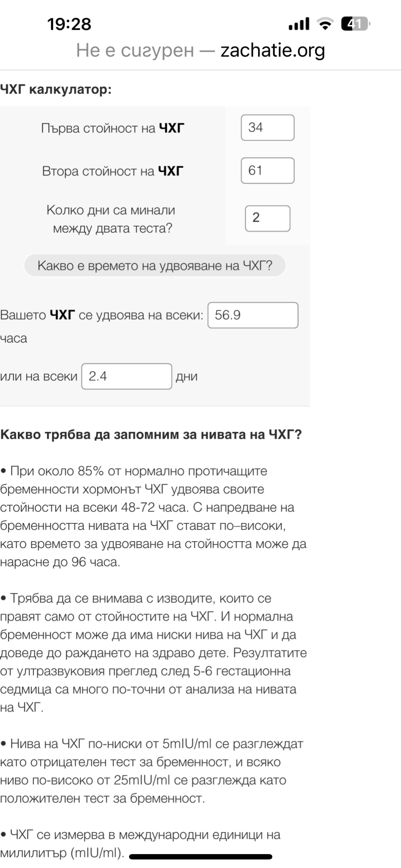
Task: Tap the 'Втора стойност на ЧХГ' label
Action: [112, 171]
